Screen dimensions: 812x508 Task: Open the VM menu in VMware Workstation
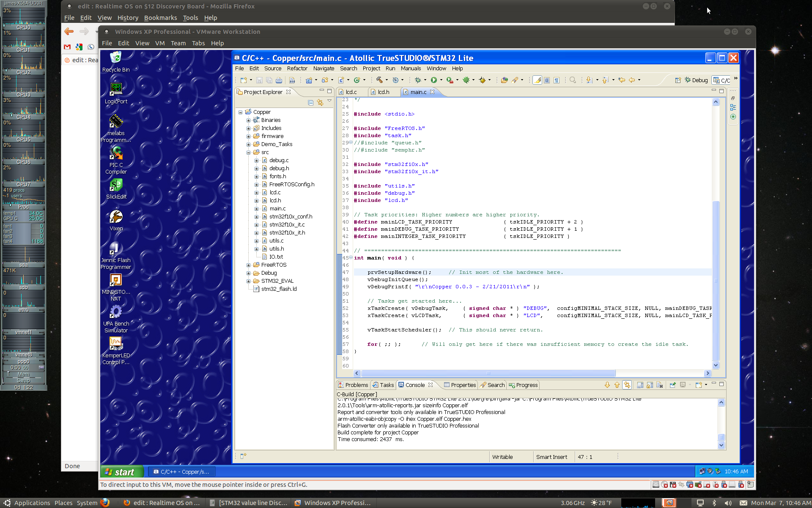click(x=160, y=43)
